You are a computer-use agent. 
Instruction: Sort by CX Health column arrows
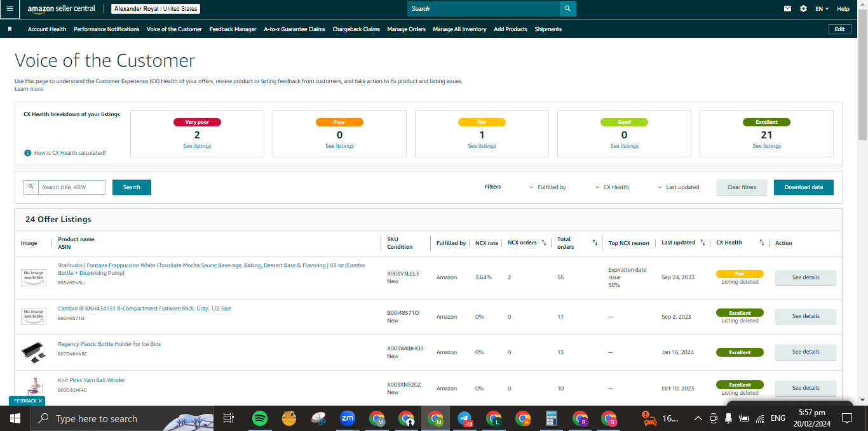pyautogui.click(x=761, y=242)
